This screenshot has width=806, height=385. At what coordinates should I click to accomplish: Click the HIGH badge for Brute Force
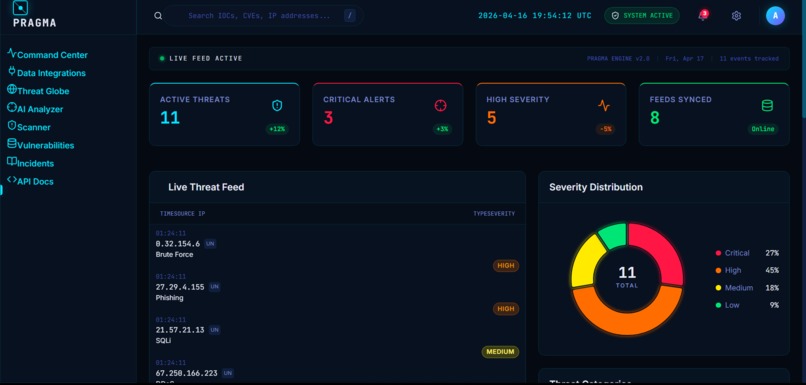tap(506, 266)
